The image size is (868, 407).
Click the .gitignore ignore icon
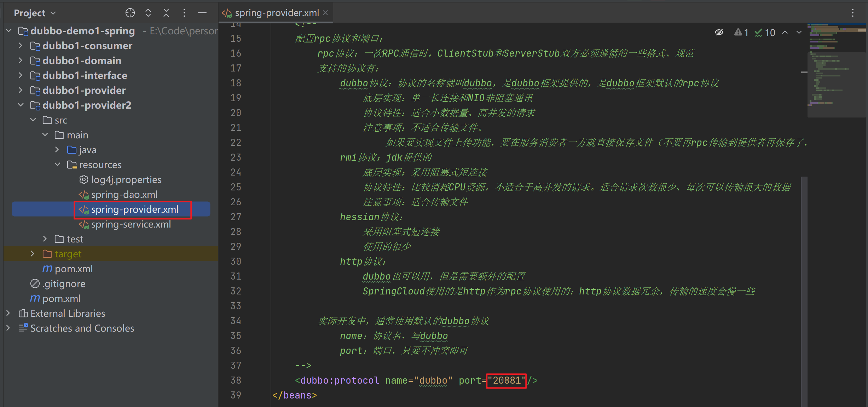click(x=35, y=283)
